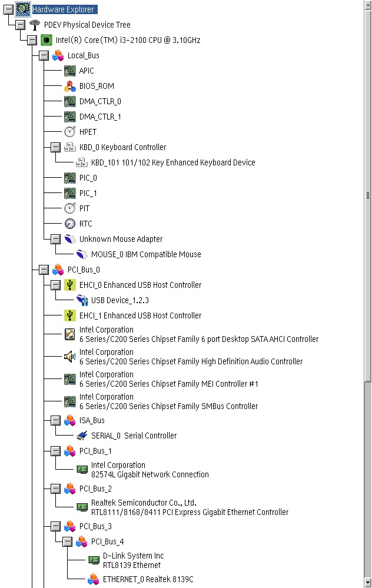The height and width of the screenshot is (588, 372).
Task: Collapse the EHCI_0 USB Host Controller branch
Action: [55, 285]
